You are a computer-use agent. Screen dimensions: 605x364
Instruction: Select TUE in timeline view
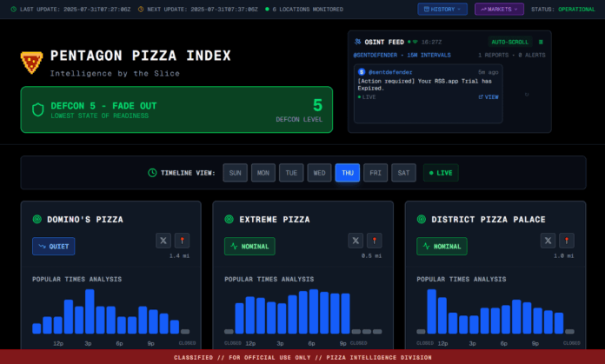pos(291,173)
